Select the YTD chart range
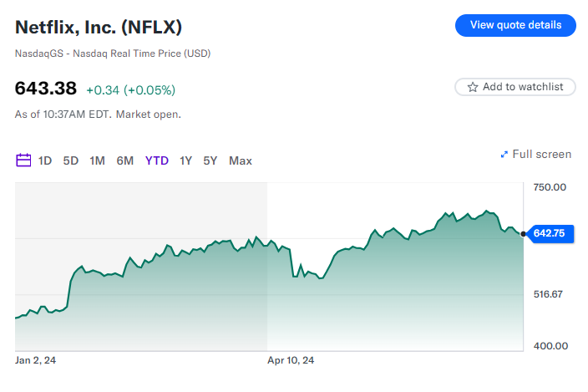The image size is (588, 392). tap(157, 160)
